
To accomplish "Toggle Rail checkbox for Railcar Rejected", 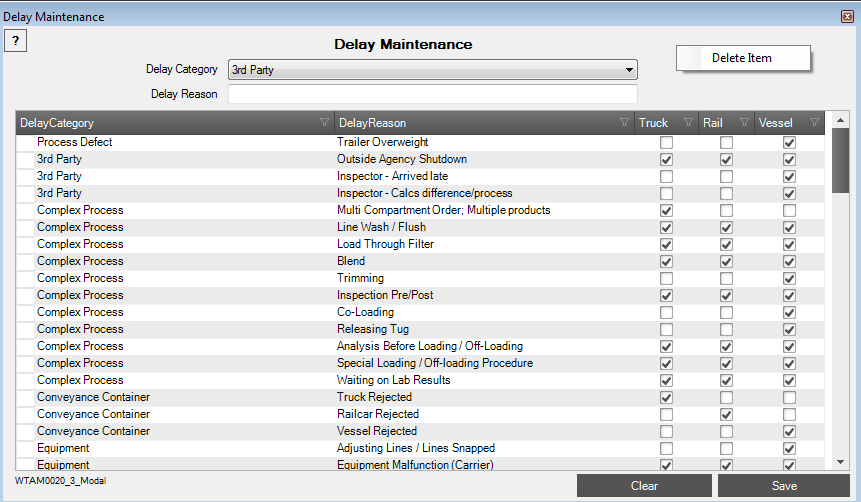I will [x=726, y=415].
